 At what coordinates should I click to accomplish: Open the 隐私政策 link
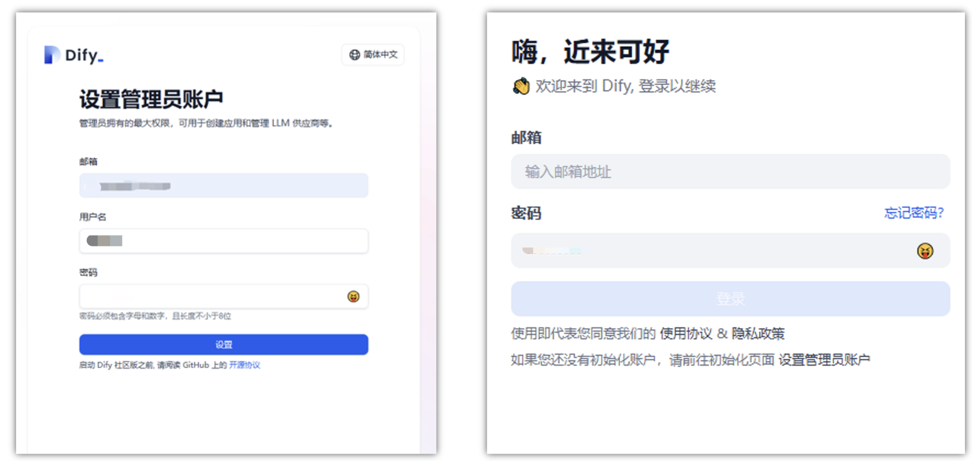(758, 334)
